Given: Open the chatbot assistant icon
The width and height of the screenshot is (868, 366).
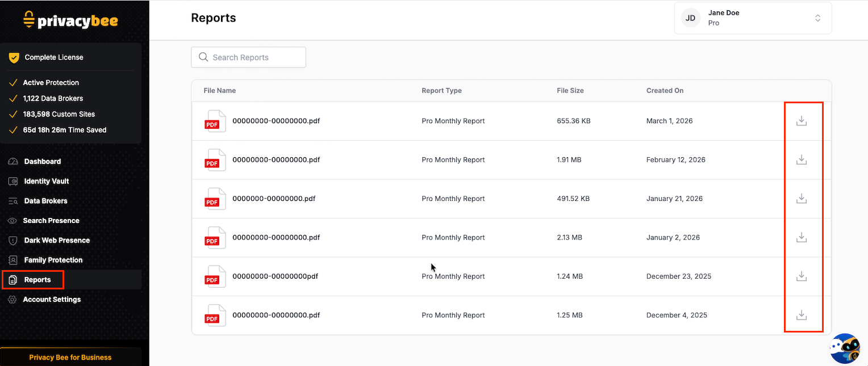Looking at the screenshot, I should 845,348.
